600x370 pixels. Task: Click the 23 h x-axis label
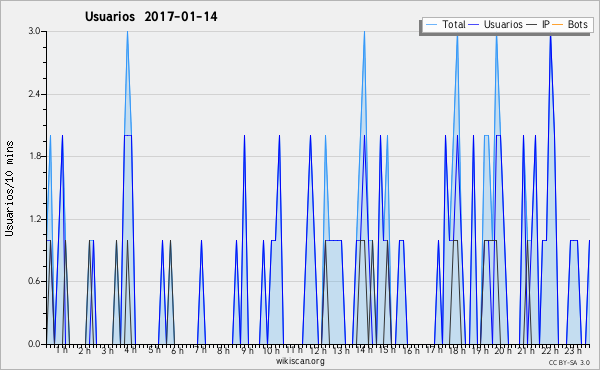click(x=573, y=350)
